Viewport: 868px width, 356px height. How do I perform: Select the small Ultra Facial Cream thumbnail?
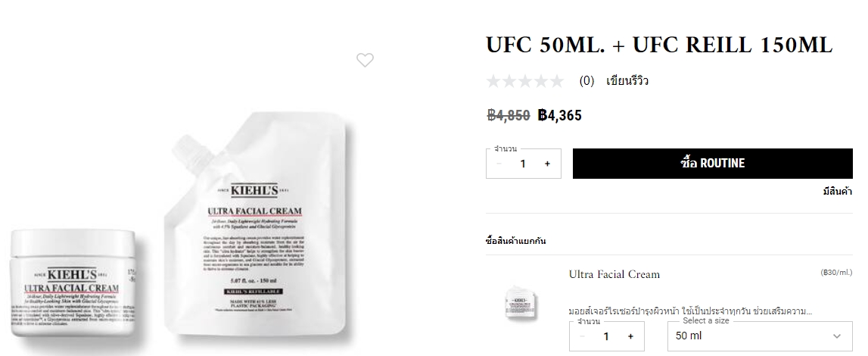pos(522,304)
